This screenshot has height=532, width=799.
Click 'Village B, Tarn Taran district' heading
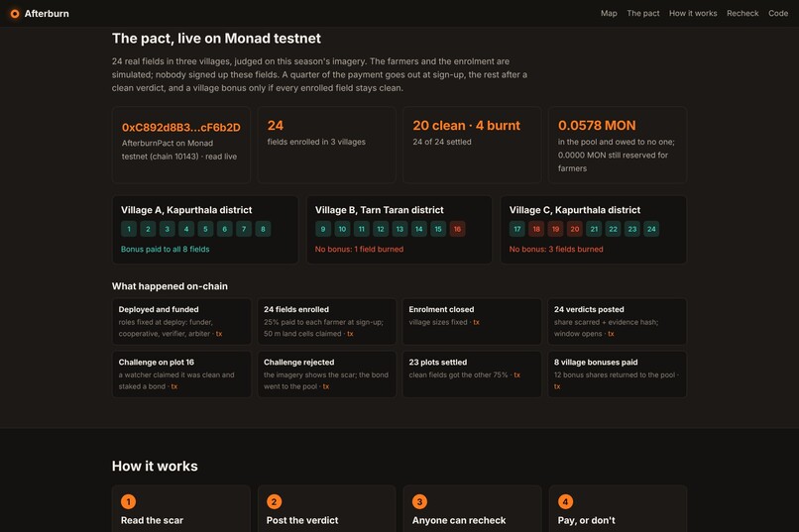tap(379, 210)
